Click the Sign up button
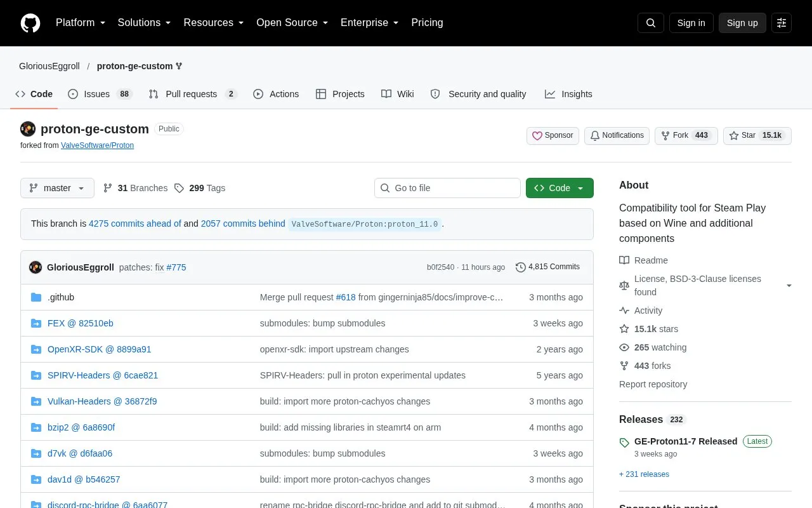812x508 pixels. (x=742, y=23)
